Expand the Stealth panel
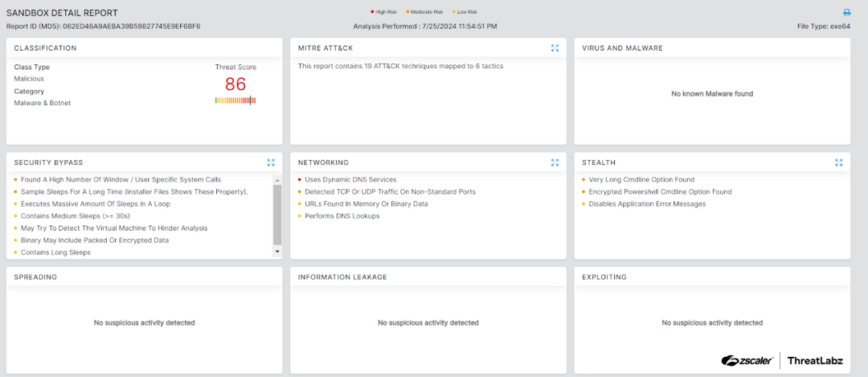This screenshot has height=377, width=868. tap(838, 162)
